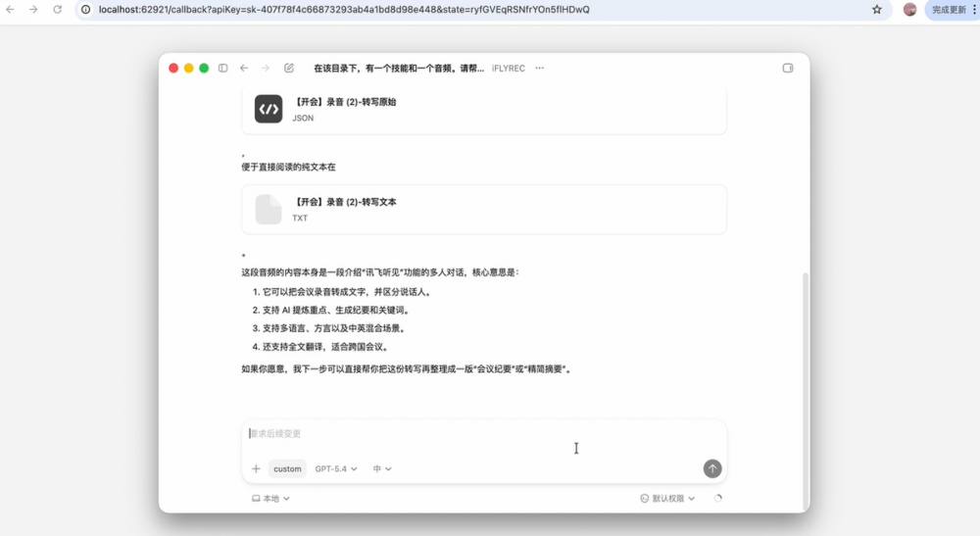Reload the browser page
This screenshot has height=536, width=980.
coord(58,10)
